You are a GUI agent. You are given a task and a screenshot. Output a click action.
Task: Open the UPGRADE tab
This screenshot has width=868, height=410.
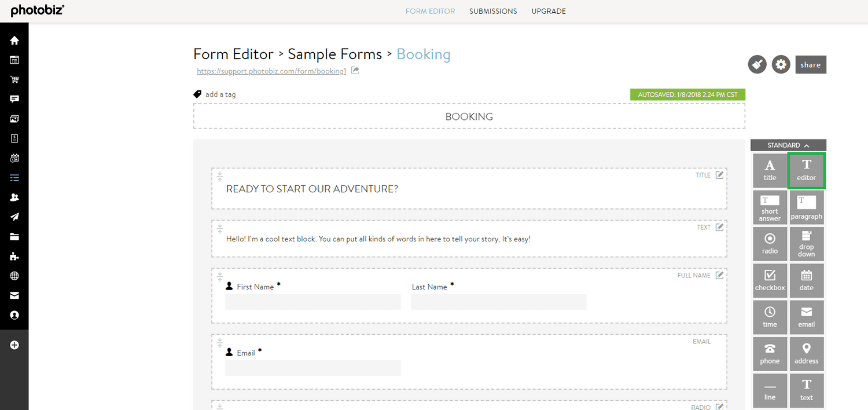[x=548, y=11]
